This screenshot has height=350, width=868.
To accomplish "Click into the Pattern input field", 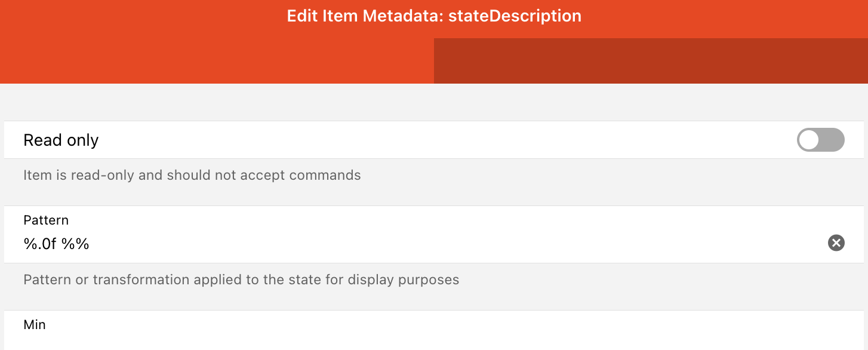I will click(418, 244).
